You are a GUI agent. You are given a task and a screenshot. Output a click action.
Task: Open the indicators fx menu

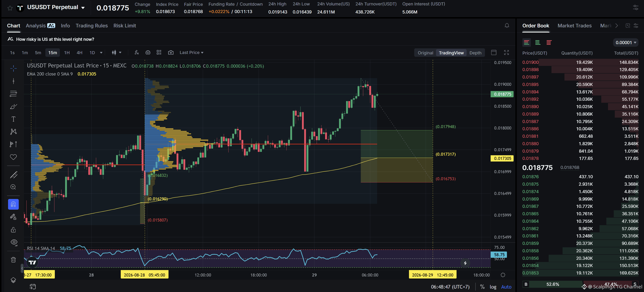pyautogui.click(x=136, y=52)
